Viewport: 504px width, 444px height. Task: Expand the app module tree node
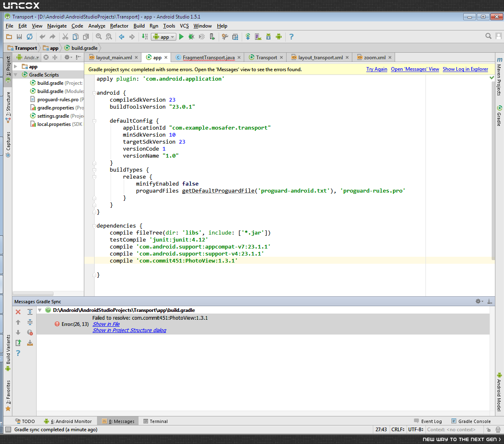[x=16, y=67]
